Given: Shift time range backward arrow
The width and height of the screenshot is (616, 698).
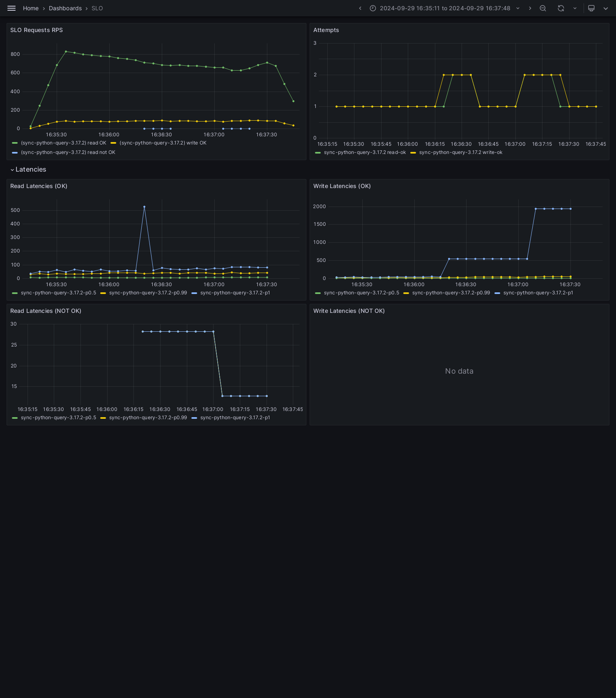Looking at the screenshot, I should click(360, 8).
